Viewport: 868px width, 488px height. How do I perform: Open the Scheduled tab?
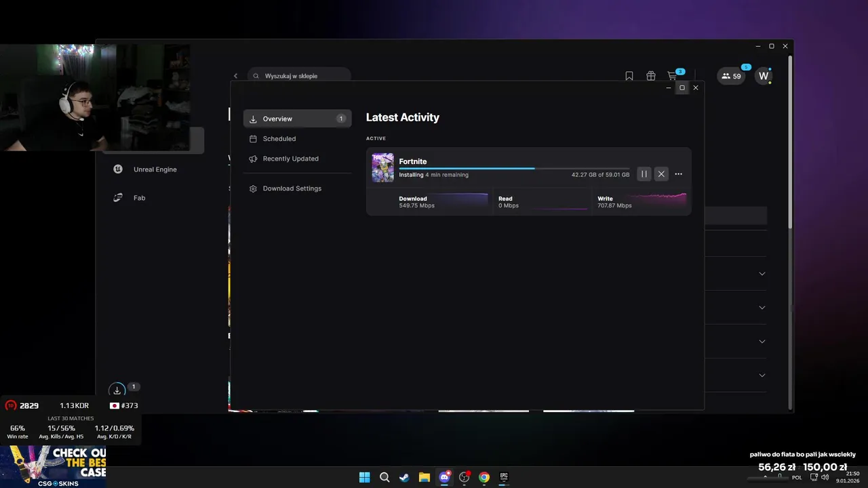point(297,138)
